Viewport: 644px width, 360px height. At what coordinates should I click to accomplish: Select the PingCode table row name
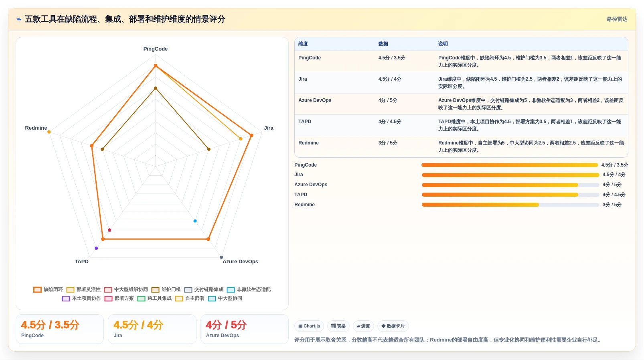click(310, 58)
